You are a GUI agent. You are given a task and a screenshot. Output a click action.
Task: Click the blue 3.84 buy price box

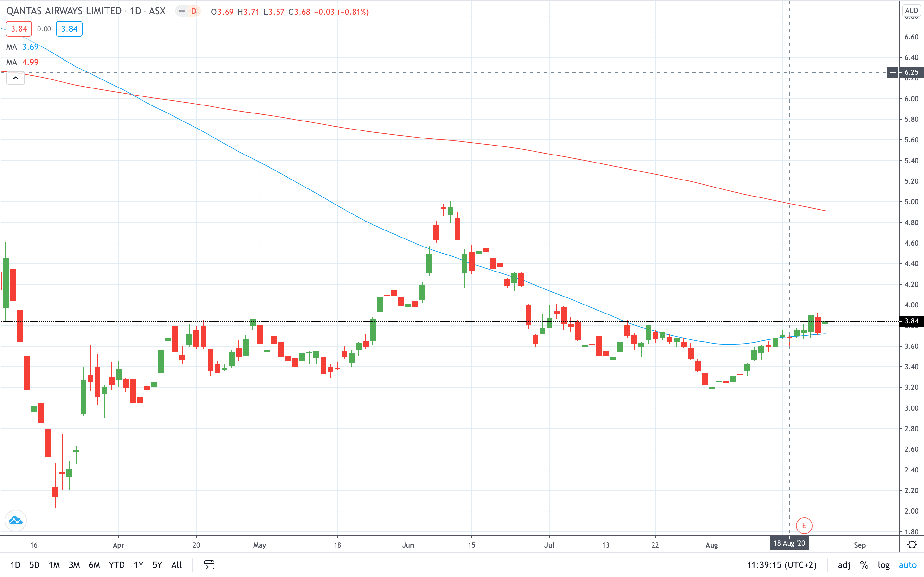point(69,29)
